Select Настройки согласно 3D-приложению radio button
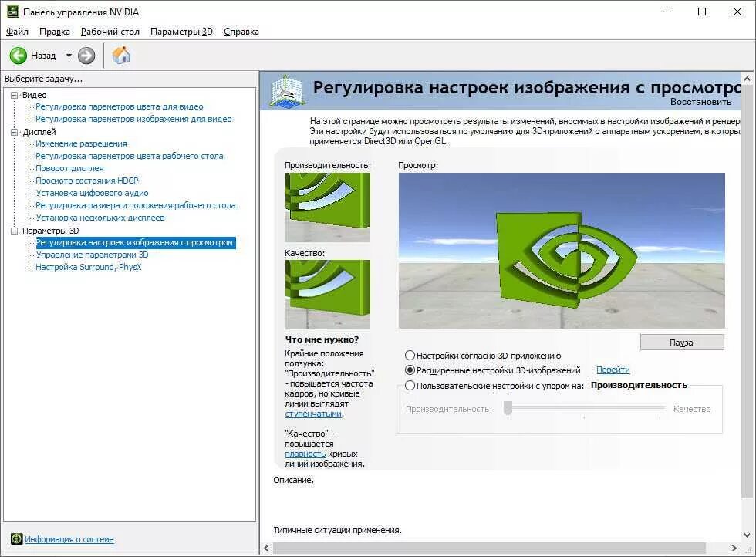This screenshot has width=756, height=557. point(410,356)
